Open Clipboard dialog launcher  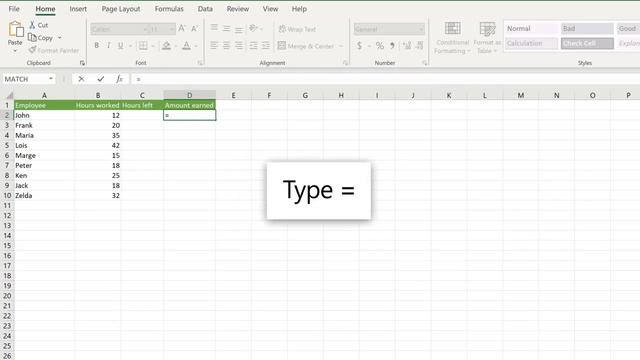click(82, 63)
